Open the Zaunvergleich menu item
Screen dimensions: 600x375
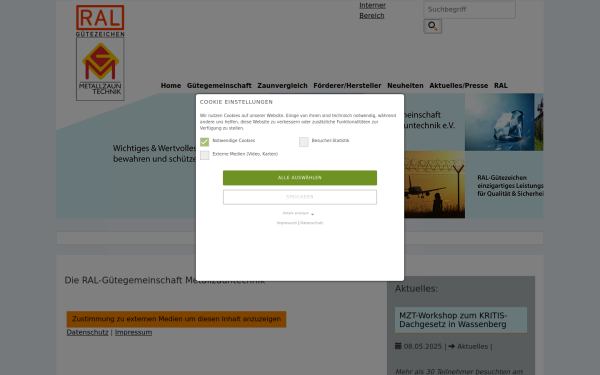tap(282, 86)
